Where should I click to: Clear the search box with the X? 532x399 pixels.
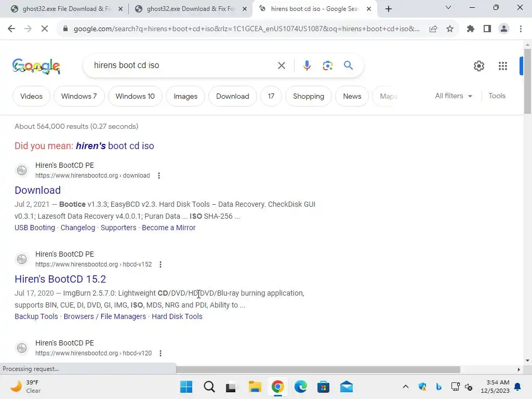282,65
